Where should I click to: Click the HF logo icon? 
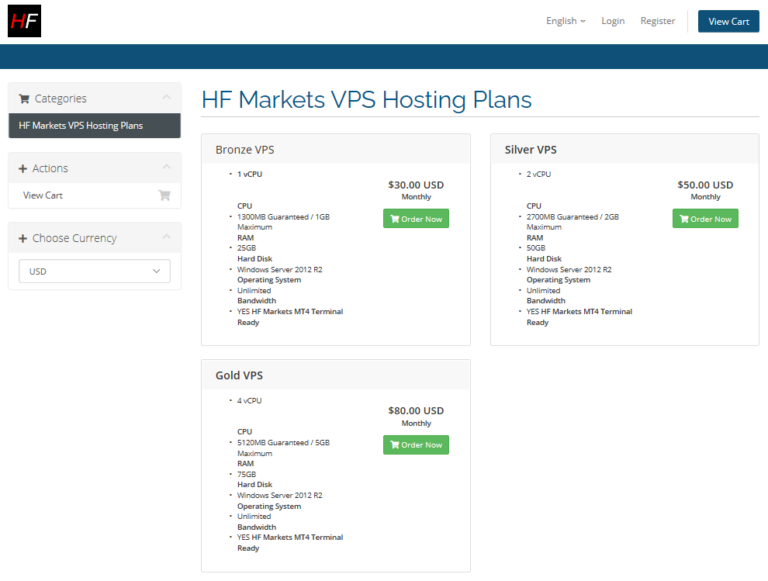(x=24, y=21)
